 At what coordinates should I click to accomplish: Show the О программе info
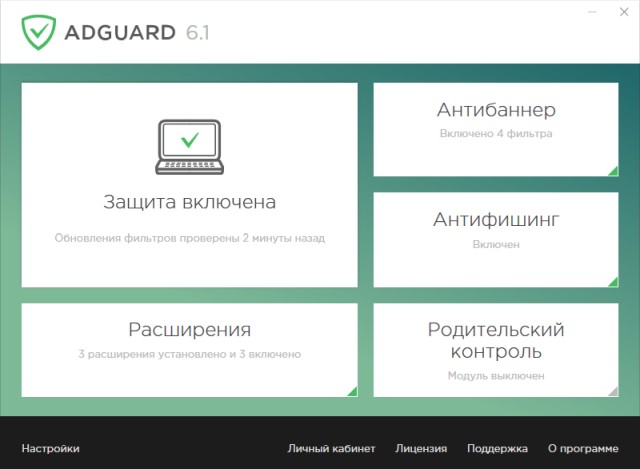583,448
